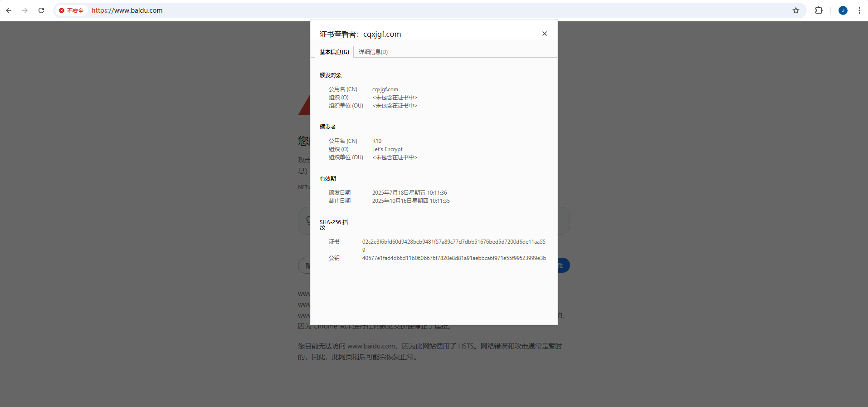This screenshot has height=407, width=868.
Task: Go back to the previous page
Action: 9,10
